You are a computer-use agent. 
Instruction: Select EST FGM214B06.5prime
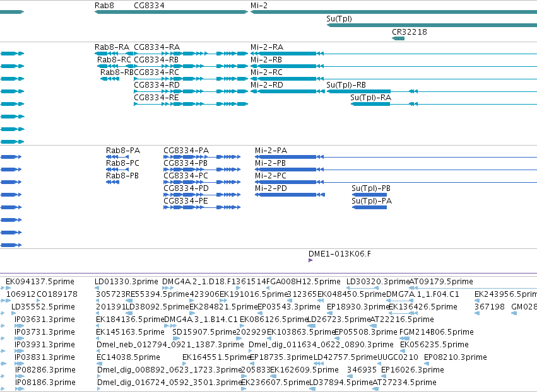point(437,332)
